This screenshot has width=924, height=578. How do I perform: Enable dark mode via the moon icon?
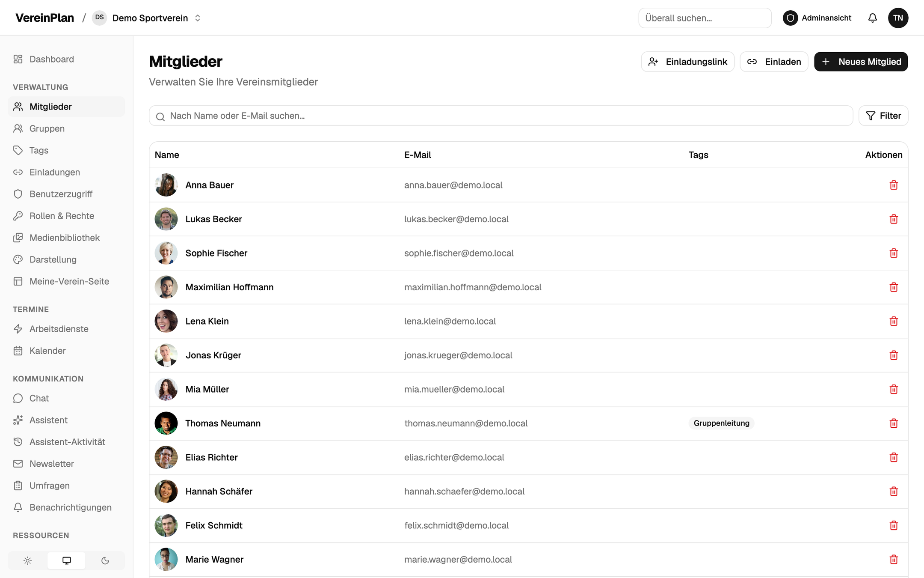[105, 560]
